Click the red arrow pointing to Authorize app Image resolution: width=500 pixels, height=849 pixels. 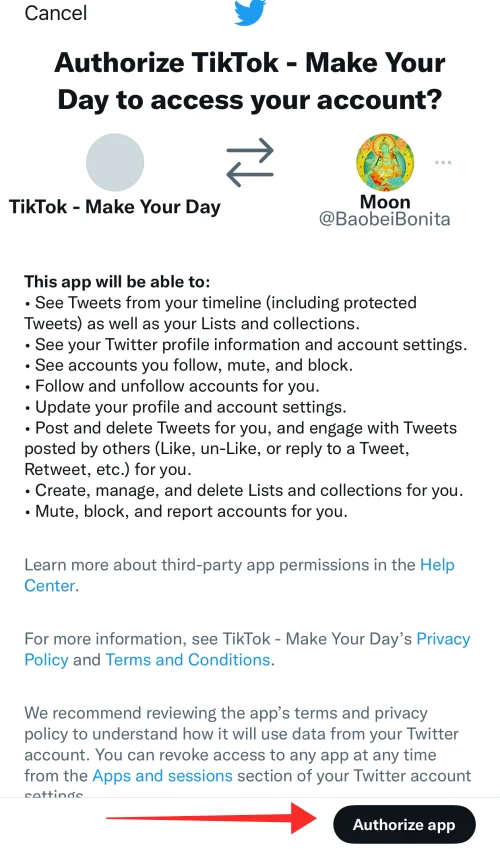[211, 818]
